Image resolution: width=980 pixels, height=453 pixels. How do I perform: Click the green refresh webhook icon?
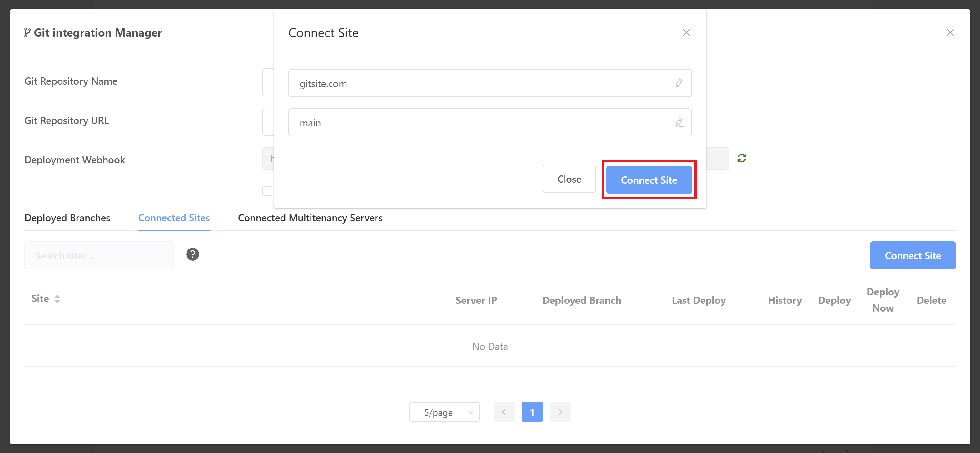tap(741, 158)
